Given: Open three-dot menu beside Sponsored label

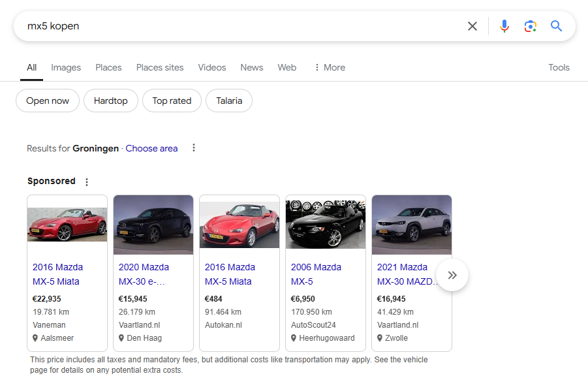Looking at the screenshot, I should (x=87, y=182).
